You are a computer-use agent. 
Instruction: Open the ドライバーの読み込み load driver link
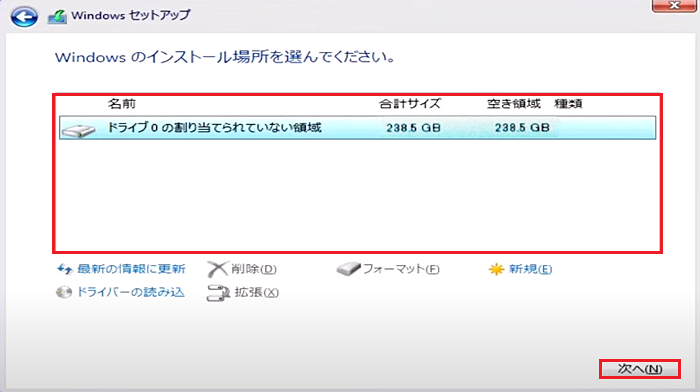131,292
